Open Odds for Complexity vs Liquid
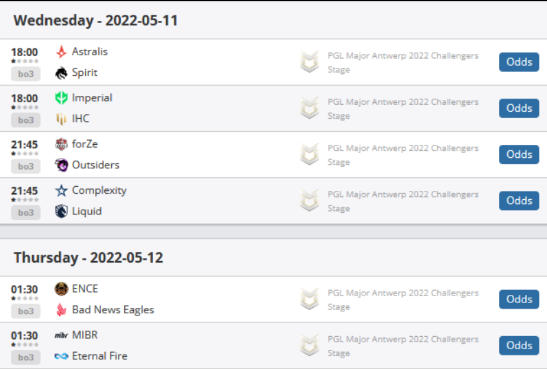 click(519, 201)
